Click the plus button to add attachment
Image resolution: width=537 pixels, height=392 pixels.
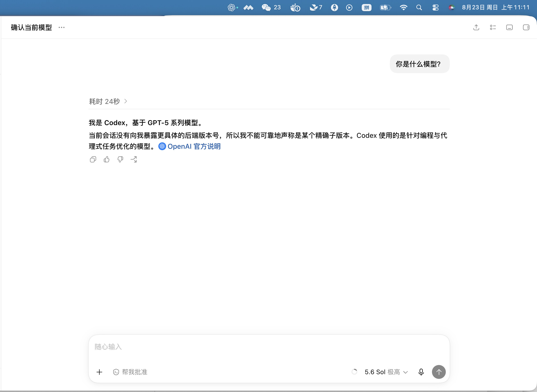point(99,372)
